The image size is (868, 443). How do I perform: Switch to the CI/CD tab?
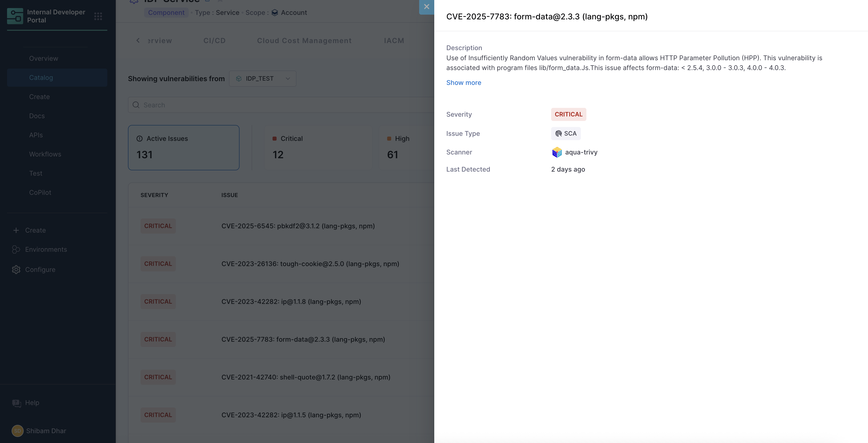point(214,41)
